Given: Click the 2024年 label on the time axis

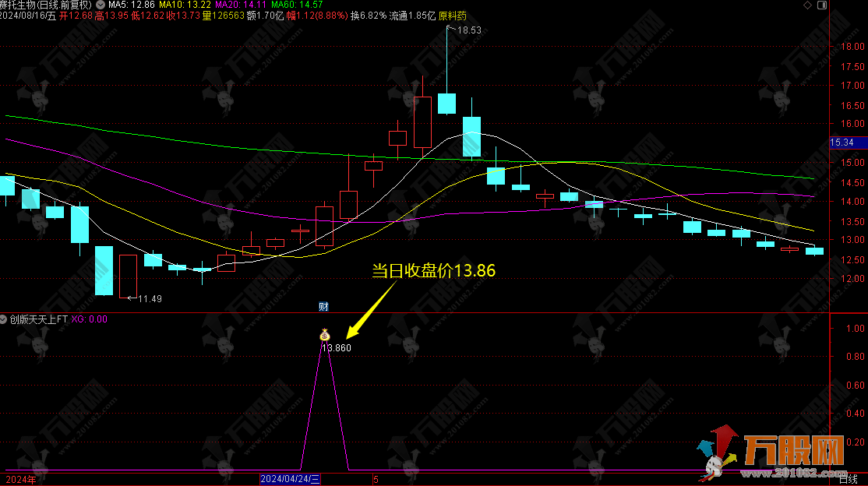Looking at the screenshot, I should (21, 479).
